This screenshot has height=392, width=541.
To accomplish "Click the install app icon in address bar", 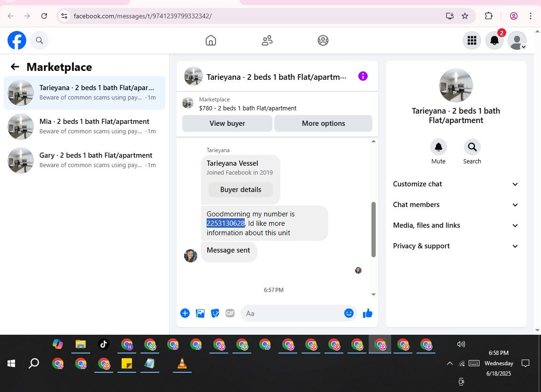I will click(449, 16).
